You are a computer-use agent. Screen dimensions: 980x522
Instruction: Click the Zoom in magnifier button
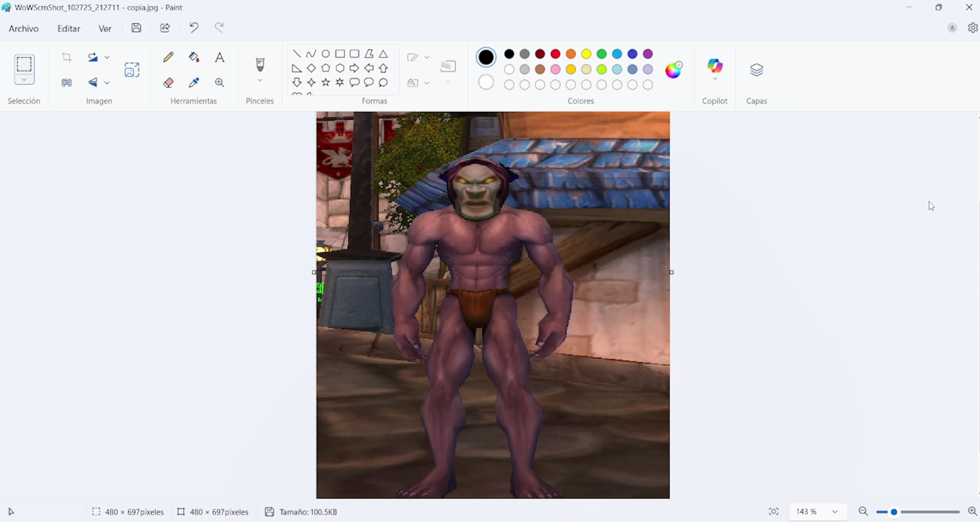click(x=972, y=511)
